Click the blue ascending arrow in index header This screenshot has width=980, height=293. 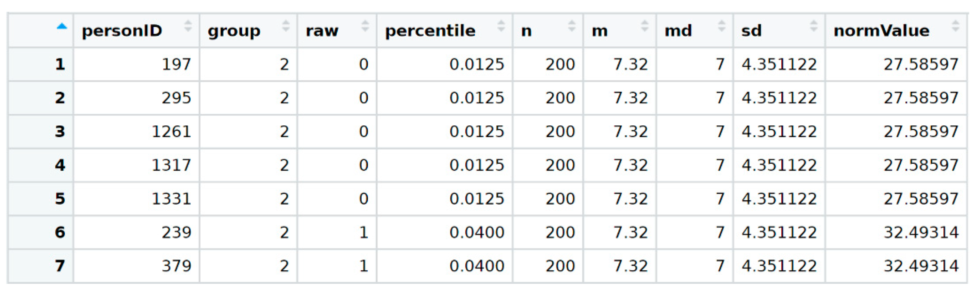(x=62, y=27)
